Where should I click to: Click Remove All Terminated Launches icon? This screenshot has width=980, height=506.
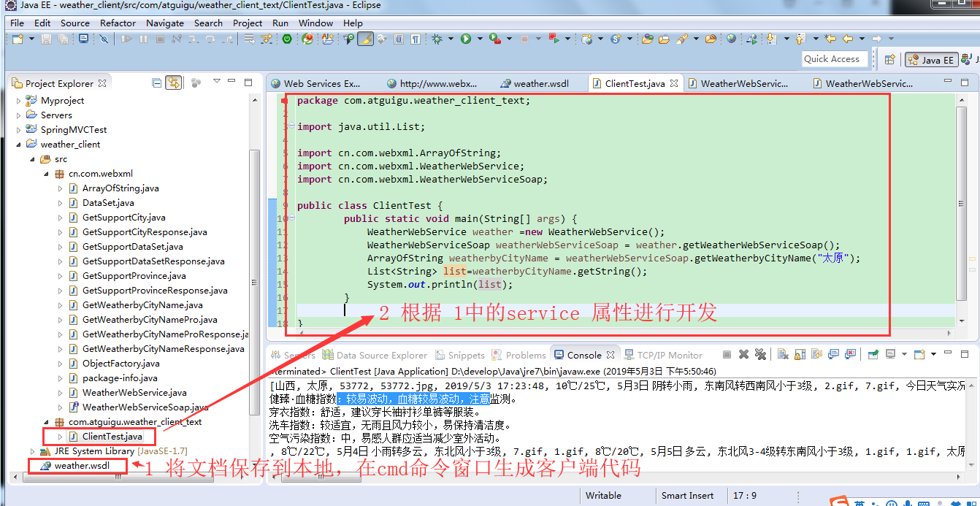[760, 354]
